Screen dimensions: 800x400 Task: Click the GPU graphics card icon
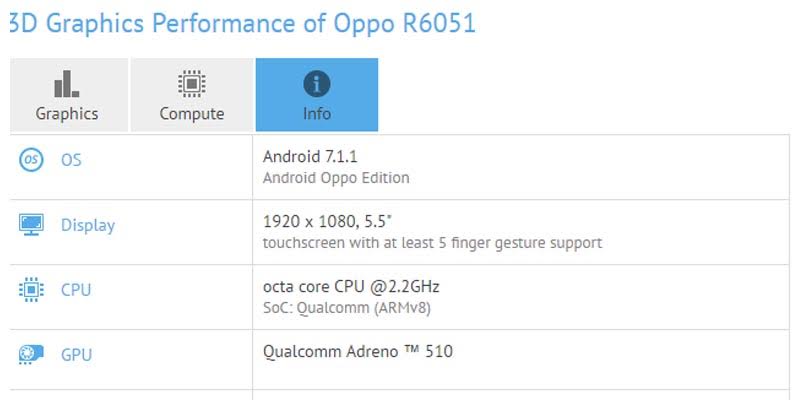tap(31, 354)
